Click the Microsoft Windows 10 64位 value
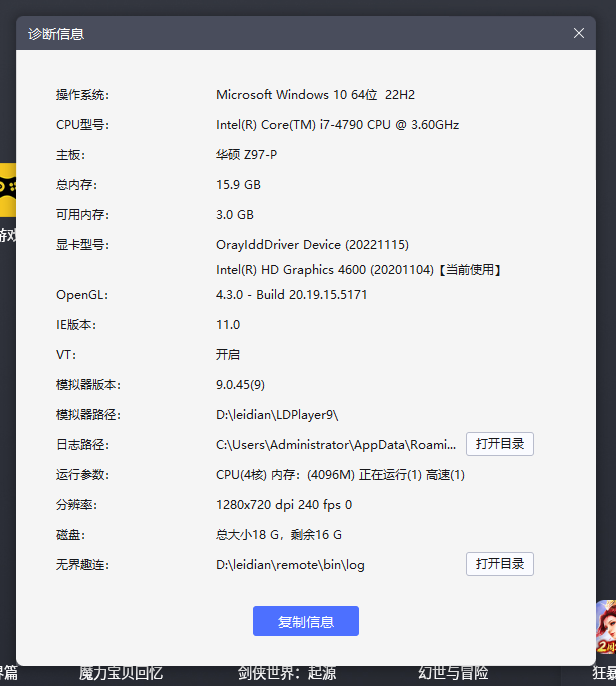The image size is (616, 686). (x=315, y=95)
